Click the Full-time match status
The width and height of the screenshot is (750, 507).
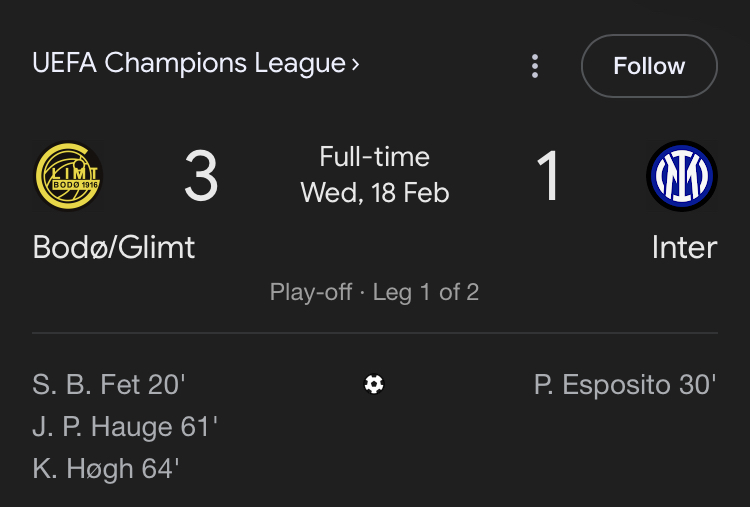(x=375, y=157)
